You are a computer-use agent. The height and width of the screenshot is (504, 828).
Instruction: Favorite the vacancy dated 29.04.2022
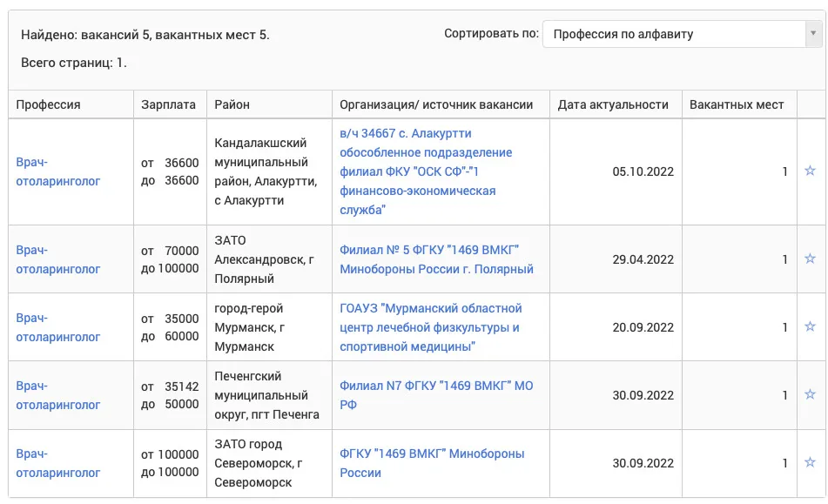click(810, 259)
